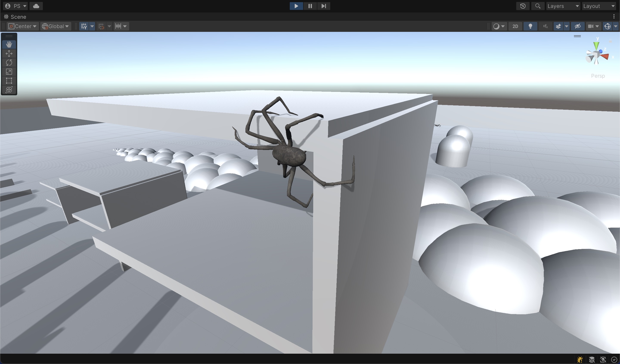This screenshot has width=620, height=364.
Task: Expand scene effects options arrow
Action: click(566, 26)
